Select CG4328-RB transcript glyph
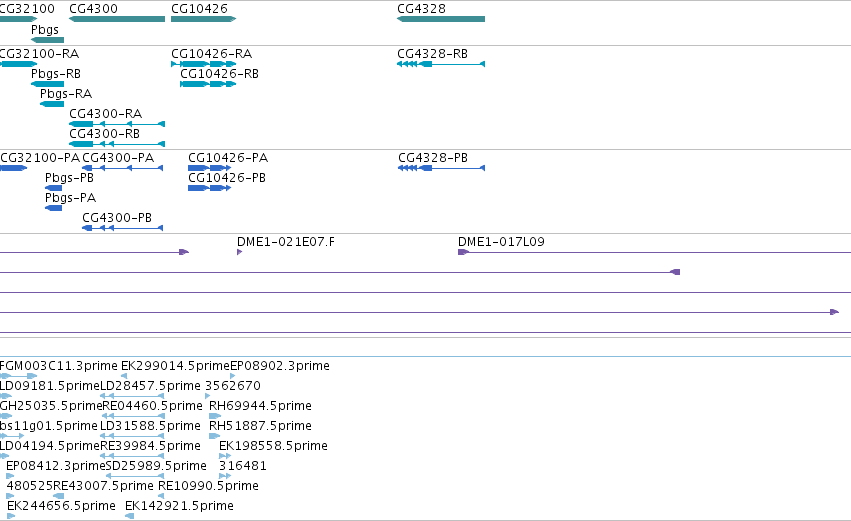 (441, 64)
